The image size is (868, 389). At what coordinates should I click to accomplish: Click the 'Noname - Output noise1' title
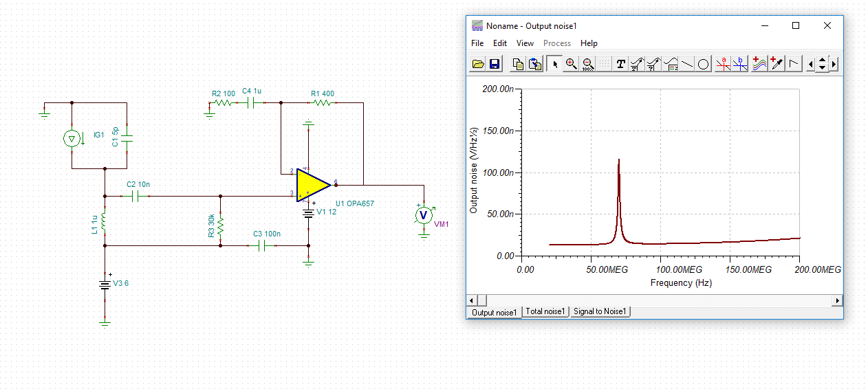(531, 25)
